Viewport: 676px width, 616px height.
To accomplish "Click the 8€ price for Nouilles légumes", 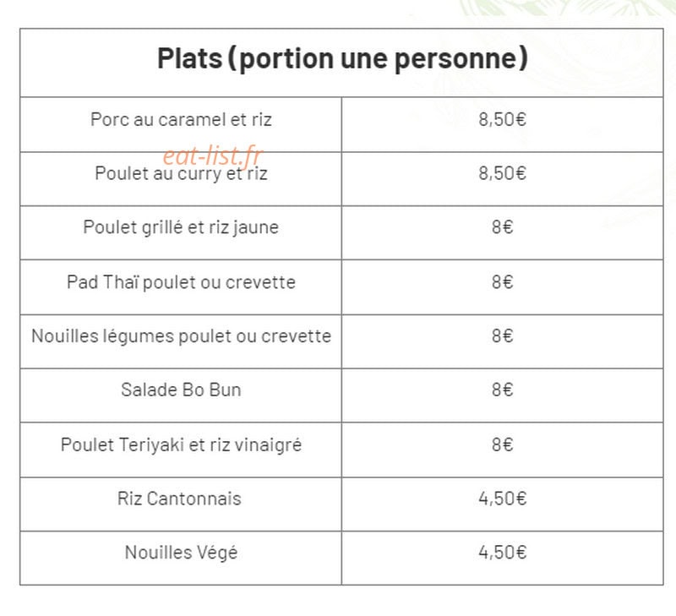I will click(x=502, y=335).
